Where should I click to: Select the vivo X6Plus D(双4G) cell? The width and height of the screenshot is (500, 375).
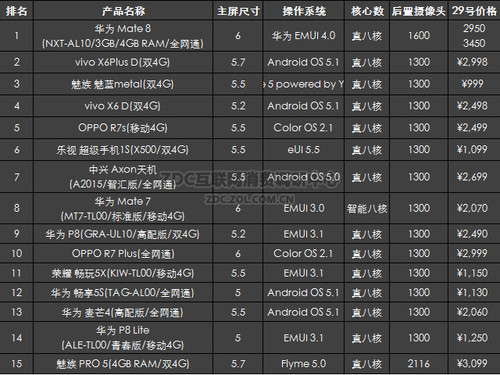coord(123,62)
